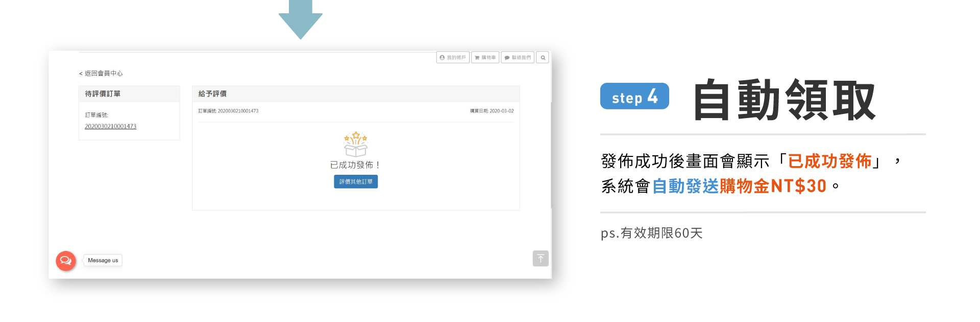Click the blue step 4 badge
The width and height of the screenshot is (980, 322).
click(634, 97)
